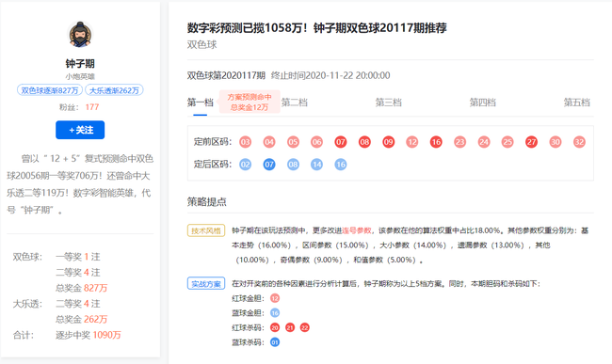Click red ball 12 in 定前区码
The image size is (612, 364).
[x=412, y=142]
